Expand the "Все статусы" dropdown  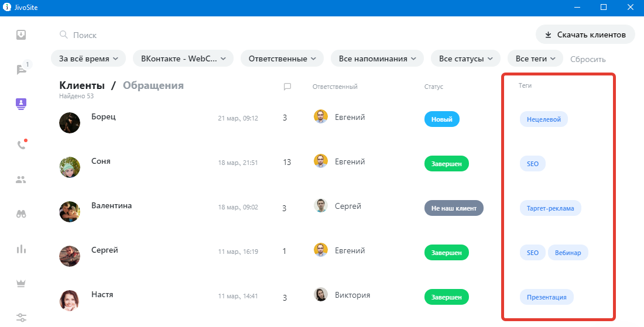(x=465, y=58)
